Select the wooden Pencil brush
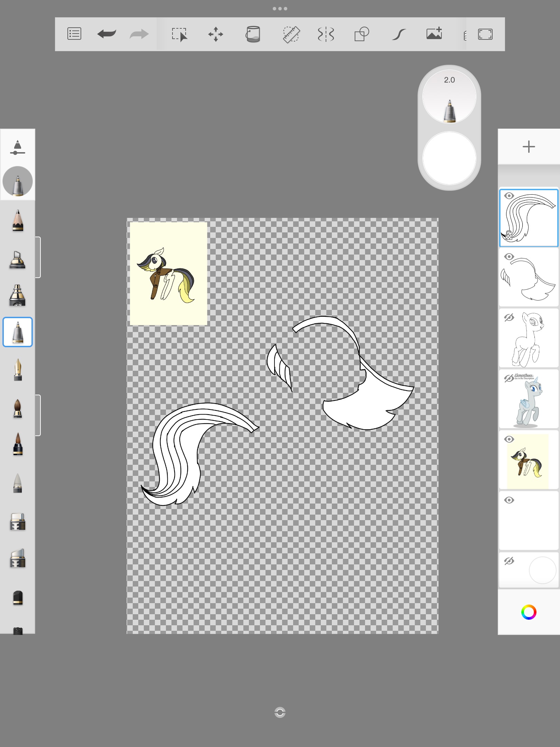560x747 pixels. click(x=18, y=220)
